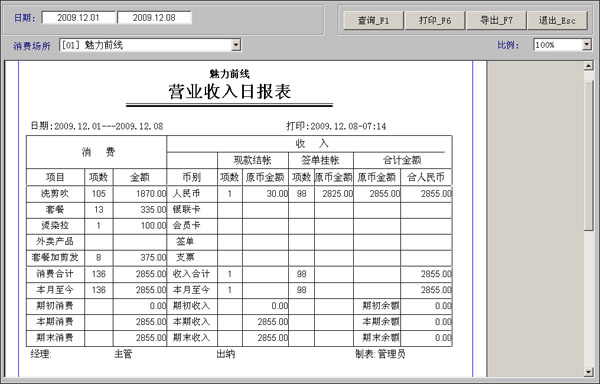Click the 期末余额 cell in the report
The image size is (600, 384).
pyautogui.click(x=380, y=337)
